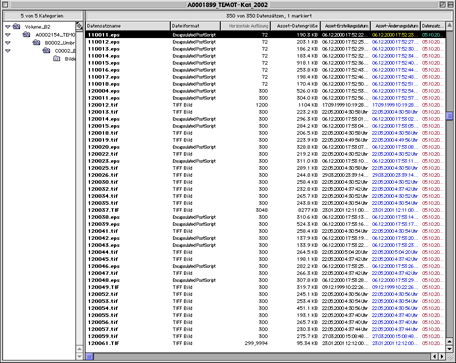Select the record 120041.tif
The width and height of the screenshot is (456, 363).
click(265, 231)
